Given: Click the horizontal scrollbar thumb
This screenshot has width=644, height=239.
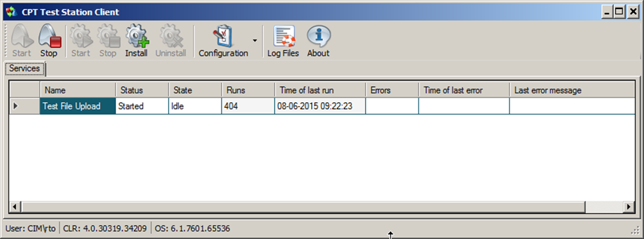Looking at the screenshot, I should point(303,206).
